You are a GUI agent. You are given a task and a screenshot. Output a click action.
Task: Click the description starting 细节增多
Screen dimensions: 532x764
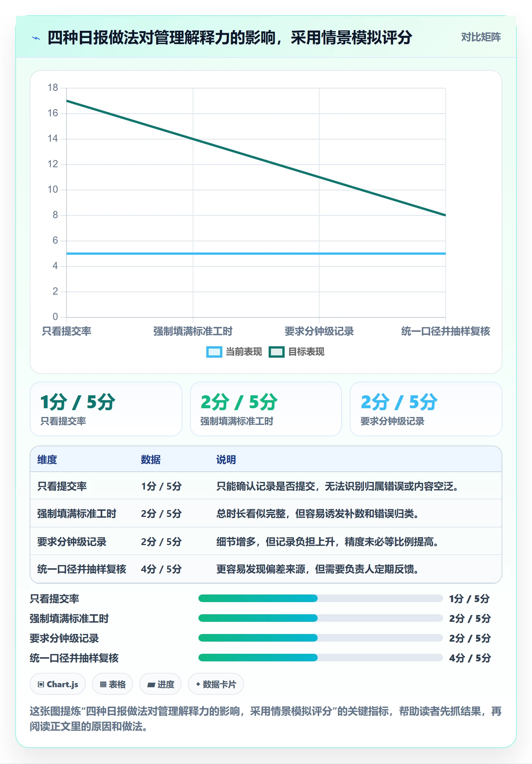[x=328, y=542]
